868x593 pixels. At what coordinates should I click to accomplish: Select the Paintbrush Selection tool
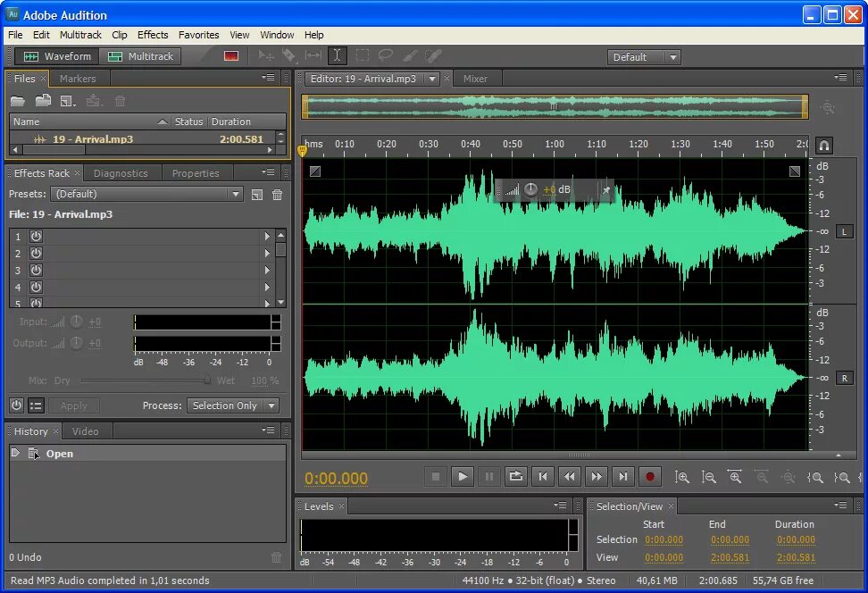410,55
